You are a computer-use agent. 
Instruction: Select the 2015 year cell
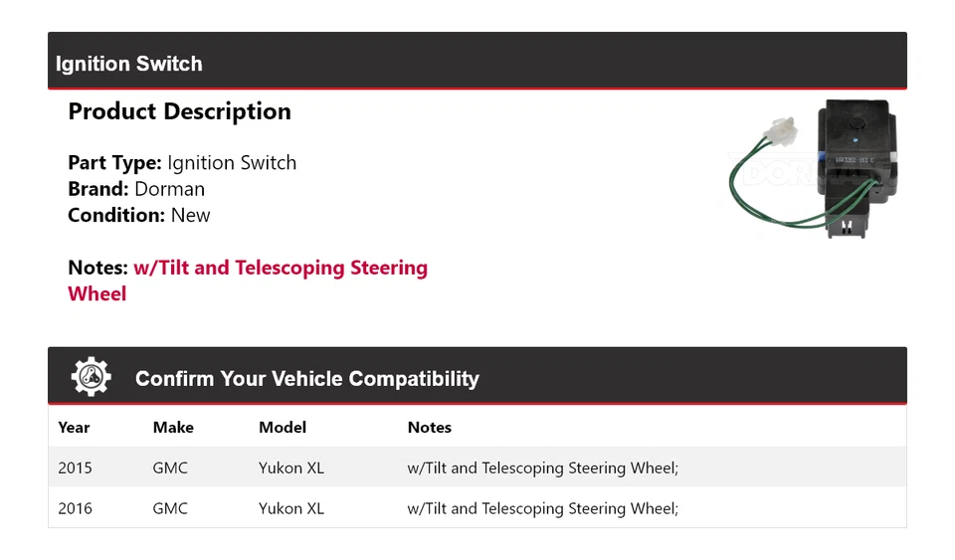point(75,467)
